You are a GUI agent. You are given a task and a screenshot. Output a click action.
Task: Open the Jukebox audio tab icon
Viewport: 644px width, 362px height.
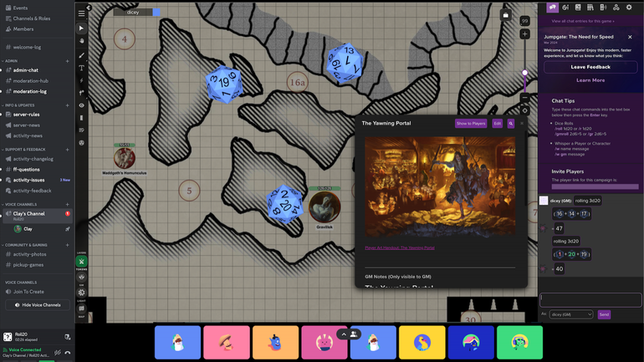coord(603,8)
